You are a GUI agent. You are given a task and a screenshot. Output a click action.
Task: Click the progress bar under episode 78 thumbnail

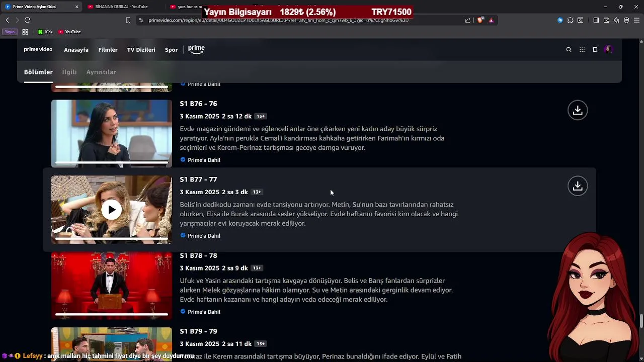pos(111,314)
